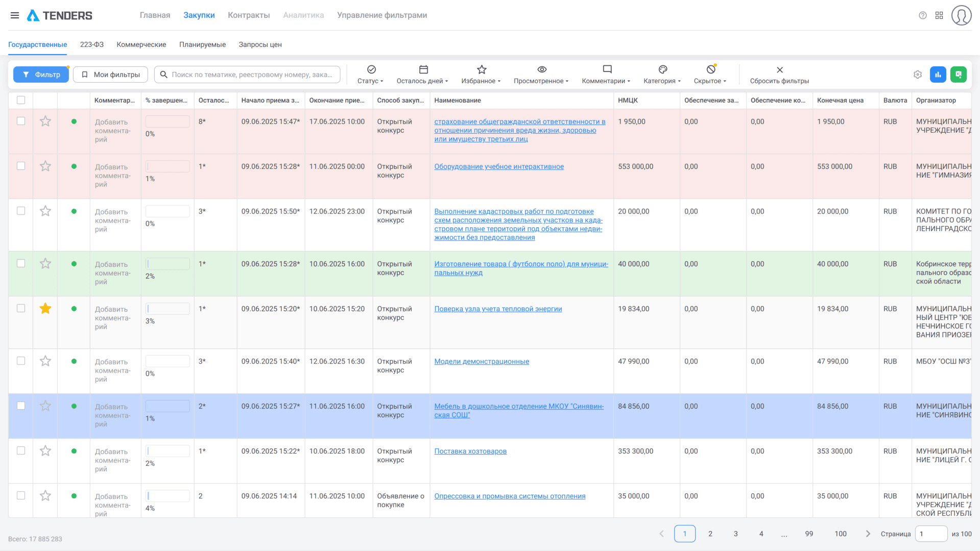This screenshot has width=980, height=551.
Task: Star the страхование общегражданской ответственности tender
Action: 45,122
